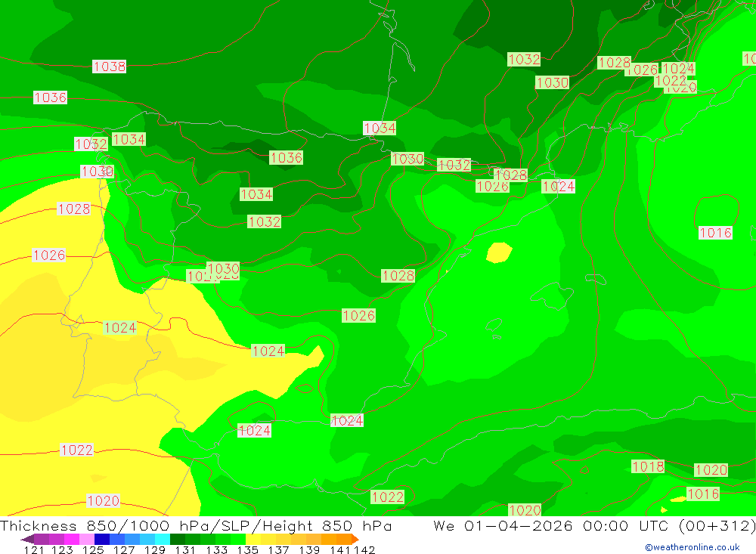Select the darkest green swatch above 131
The height and width of the screenshot is (554, 756).
tap(178, 539)
